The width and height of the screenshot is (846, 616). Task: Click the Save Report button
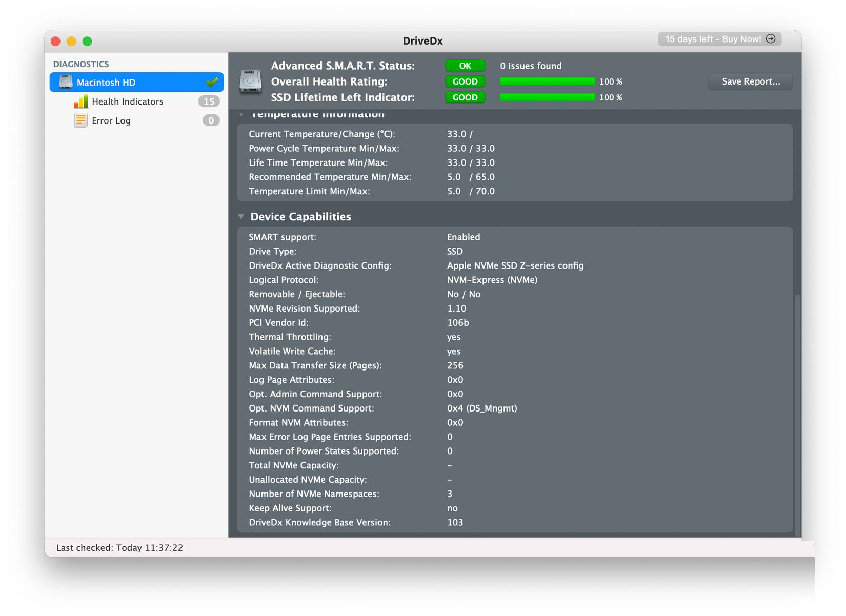pyautogui.click(x=750, y=81)
